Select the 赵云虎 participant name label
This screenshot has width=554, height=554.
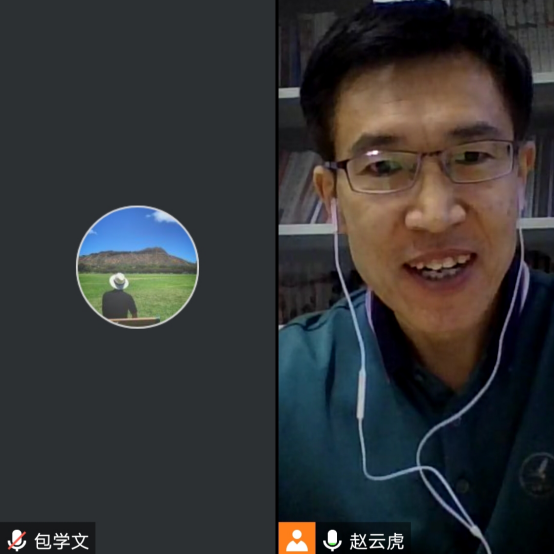click(377, 541)
